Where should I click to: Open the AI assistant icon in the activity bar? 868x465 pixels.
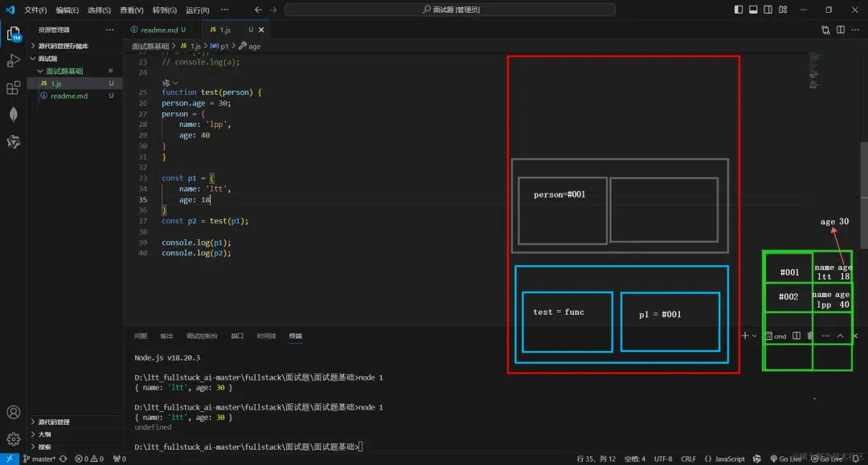coord(14,141)
